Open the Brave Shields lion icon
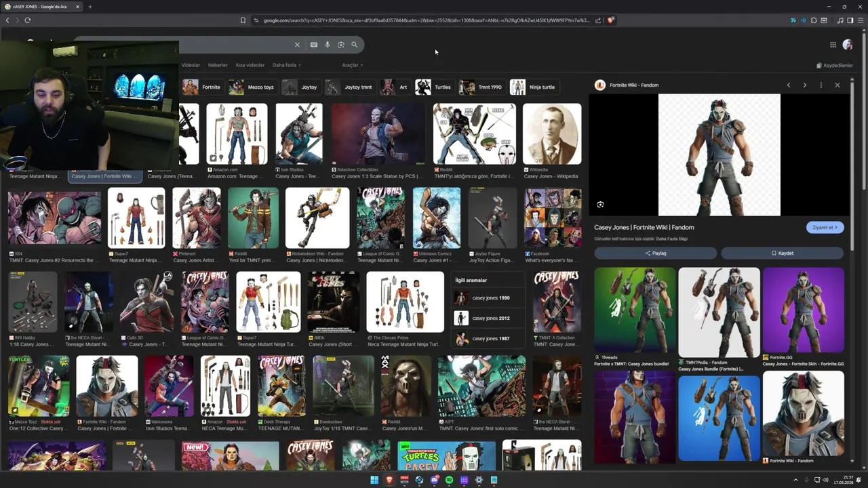Image resolution: width=868 pixels, height=488 pixels. pos(610,20)
